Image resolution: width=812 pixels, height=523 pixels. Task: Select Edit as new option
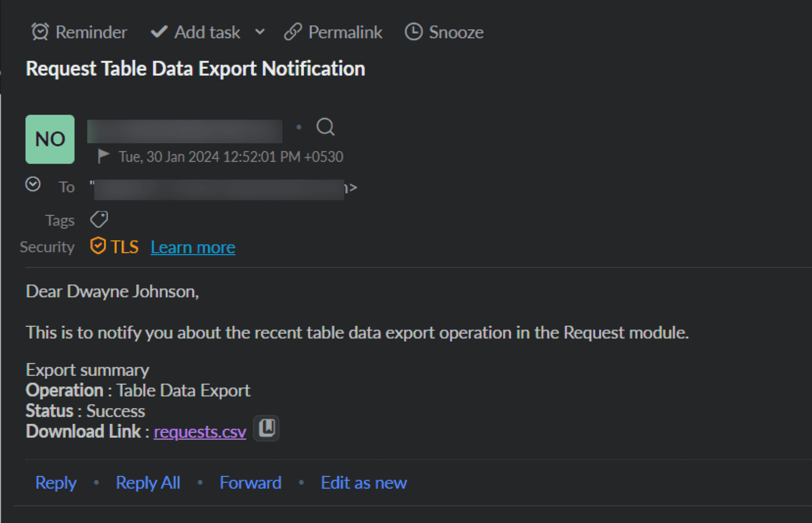[x=363, y=483]
